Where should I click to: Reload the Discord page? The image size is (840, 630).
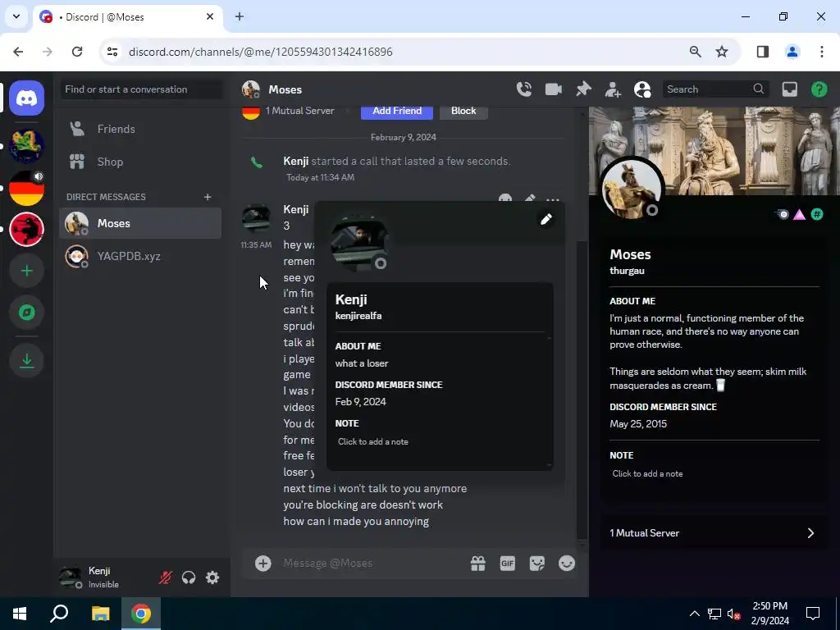click(76, 52)
